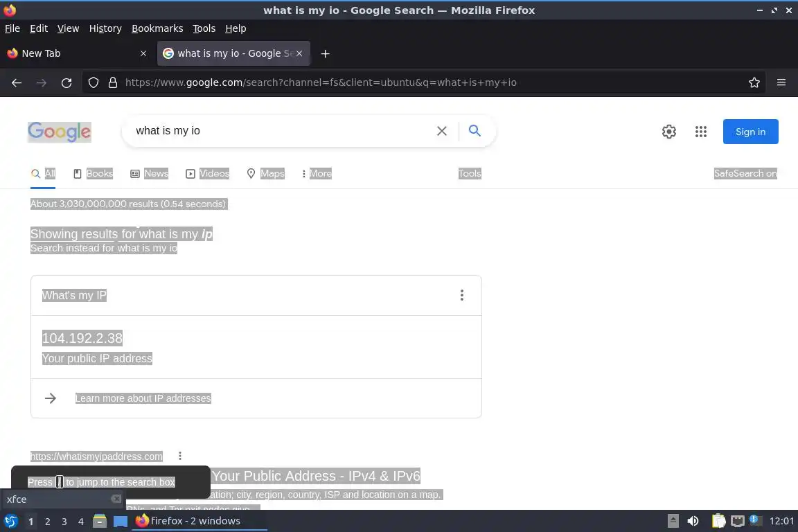Open Your Public Address - IPv4 & IPv6 result

pos(316,476)
